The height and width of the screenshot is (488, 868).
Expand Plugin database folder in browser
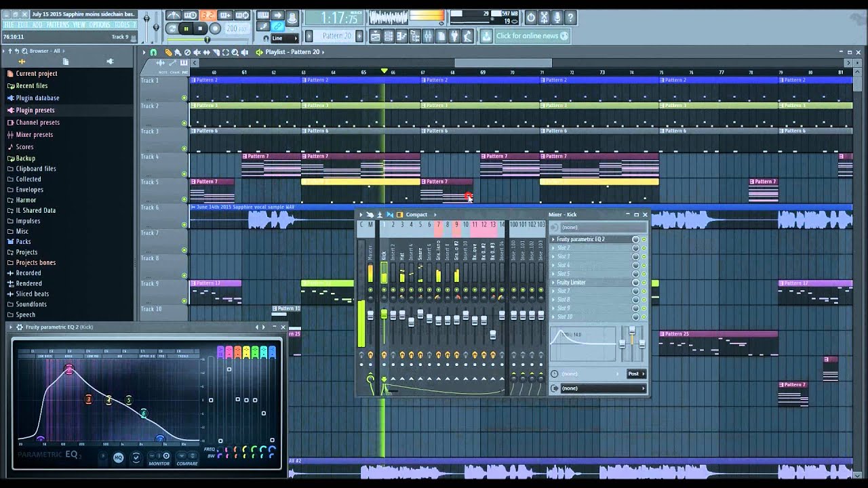coord(37,98)
